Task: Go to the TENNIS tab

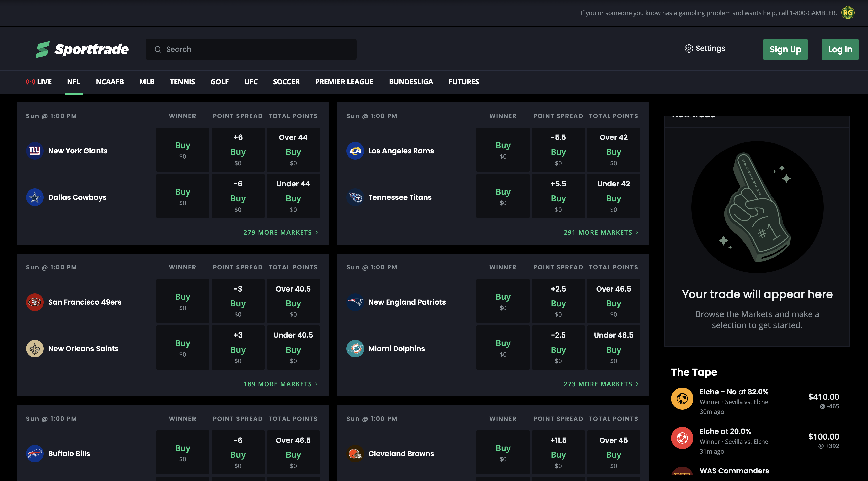Action: tap(182, 82)
